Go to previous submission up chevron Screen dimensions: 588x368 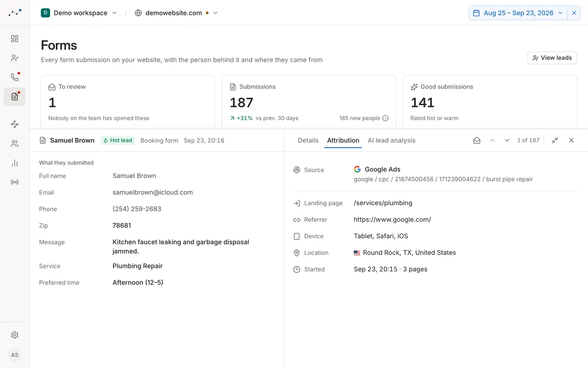click(492, 140)
